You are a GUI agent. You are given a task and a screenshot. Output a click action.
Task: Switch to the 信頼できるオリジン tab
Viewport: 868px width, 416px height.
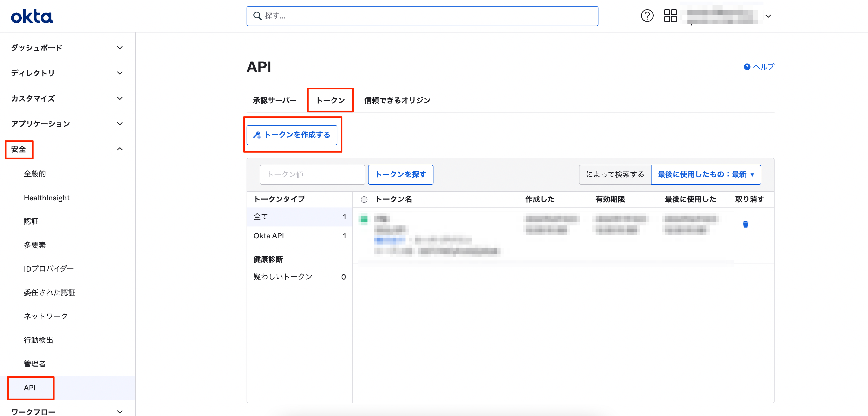pos(397,100)
